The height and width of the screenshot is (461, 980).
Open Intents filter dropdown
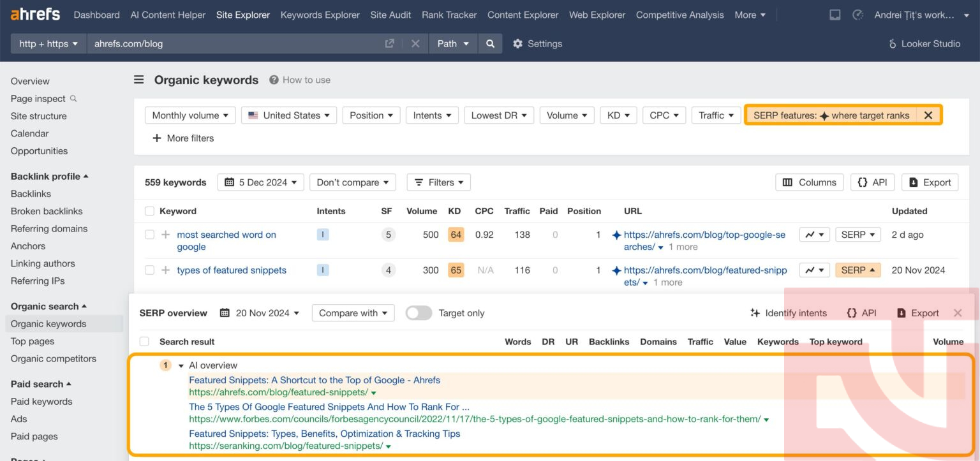click(x=432, y=115)
